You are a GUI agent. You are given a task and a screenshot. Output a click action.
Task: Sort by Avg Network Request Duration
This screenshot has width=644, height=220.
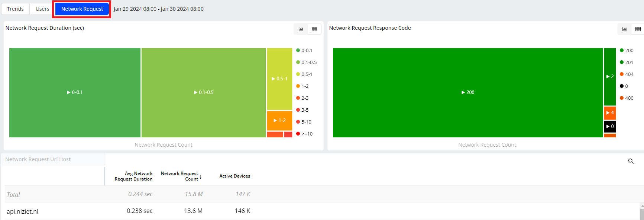133,176
